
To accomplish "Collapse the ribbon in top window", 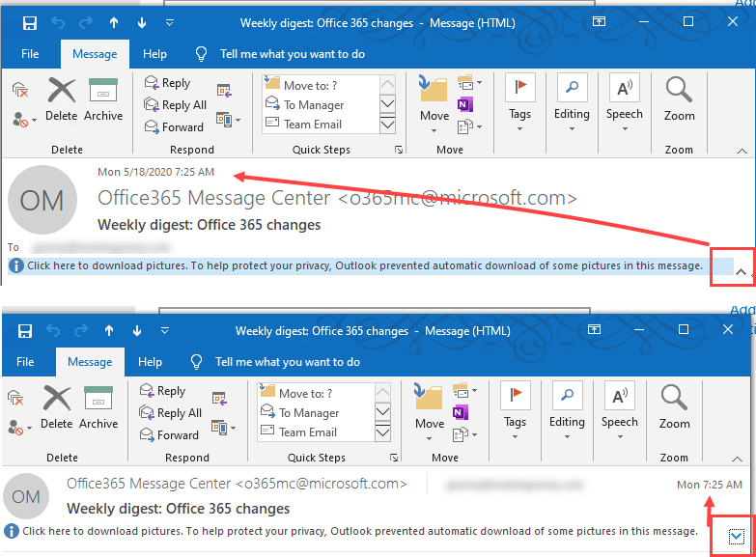I will [742, 151].
